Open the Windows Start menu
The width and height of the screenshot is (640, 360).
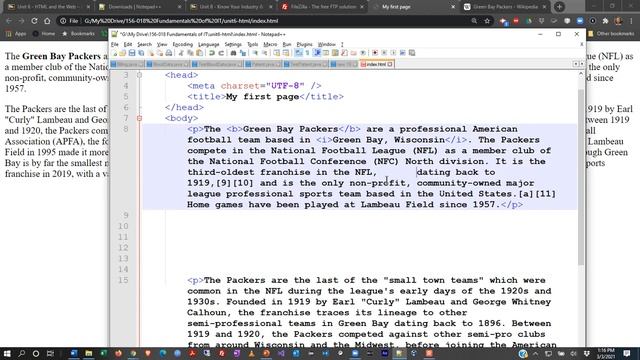pyautogui.click(x=7, y=353)
